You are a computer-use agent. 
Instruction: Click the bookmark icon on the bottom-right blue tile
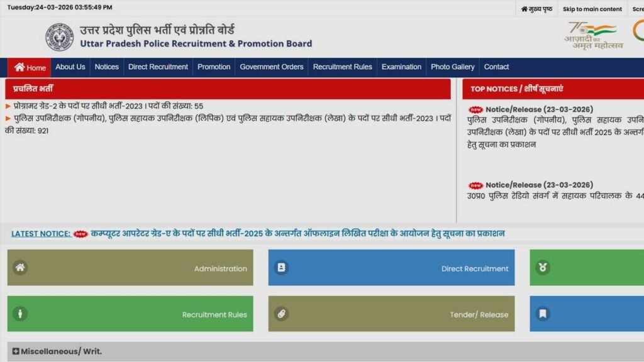(x=542, y=314)
